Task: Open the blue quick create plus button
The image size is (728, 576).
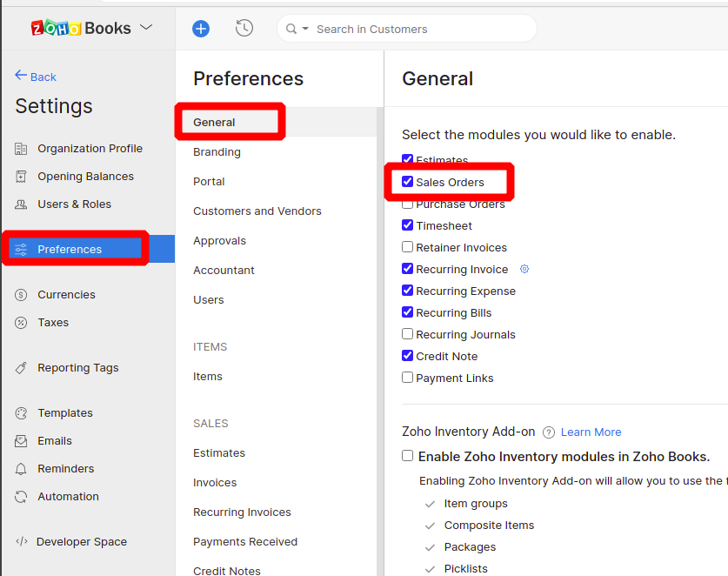Action: point(201,29)
